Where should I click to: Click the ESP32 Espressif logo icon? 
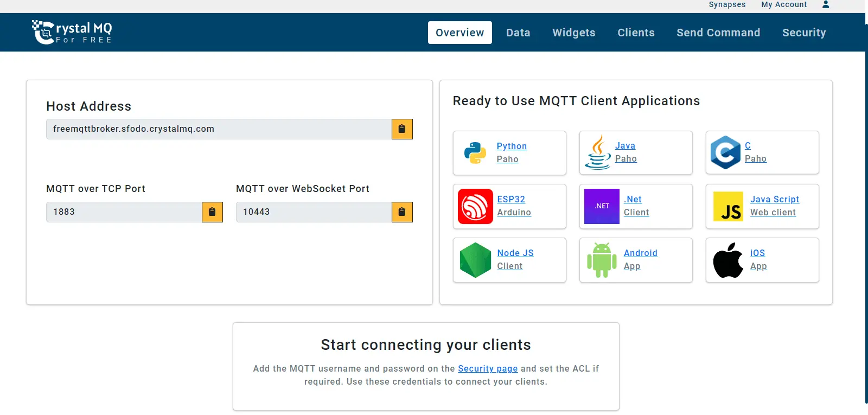tap(475, 206)
